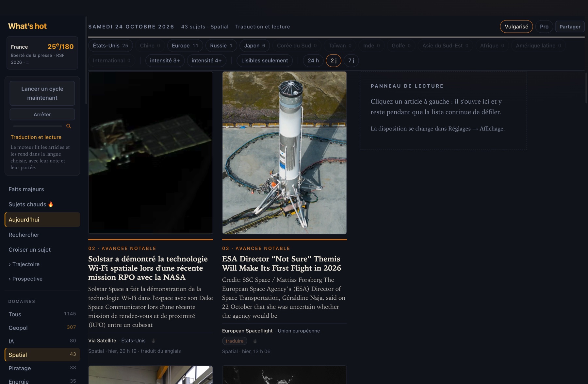Click bottom-right dark article thumbnail
Image resolution: width=588 pixels, height=384 pixels.
click(x=284, y=375)
